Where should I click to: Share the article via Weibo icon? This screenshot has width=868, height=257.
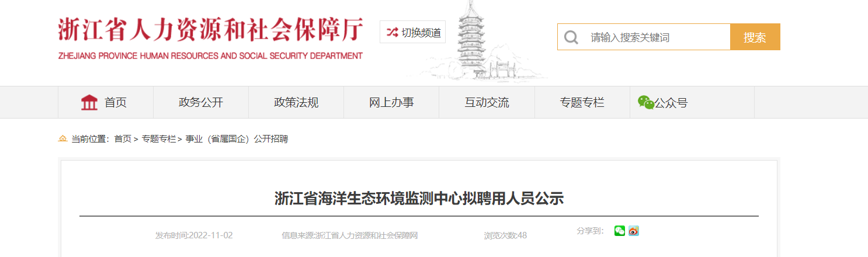click(634, 231)
